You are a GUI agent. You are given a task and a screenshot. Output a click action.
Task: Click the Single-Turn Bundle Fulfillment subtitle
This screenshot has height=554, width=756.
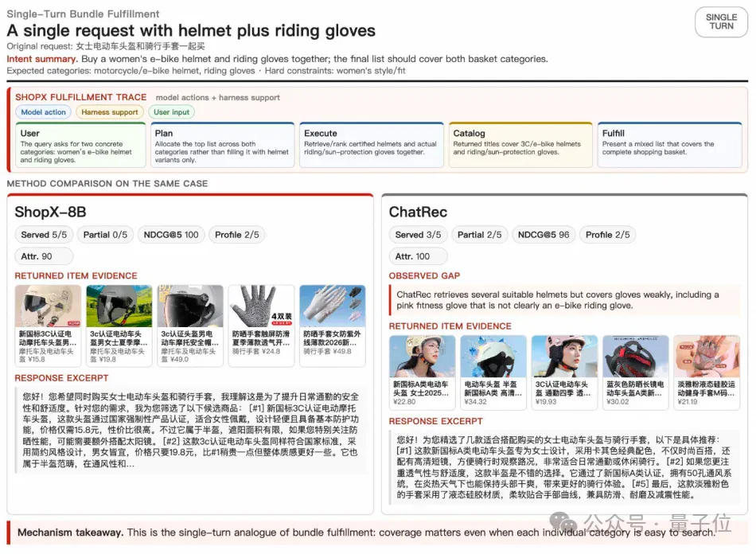[83, 14]
